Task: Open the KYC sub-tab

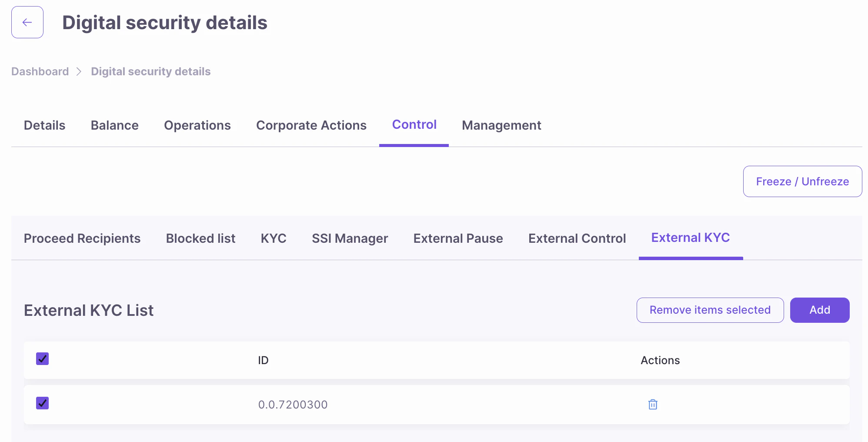Action: [274, 238]
